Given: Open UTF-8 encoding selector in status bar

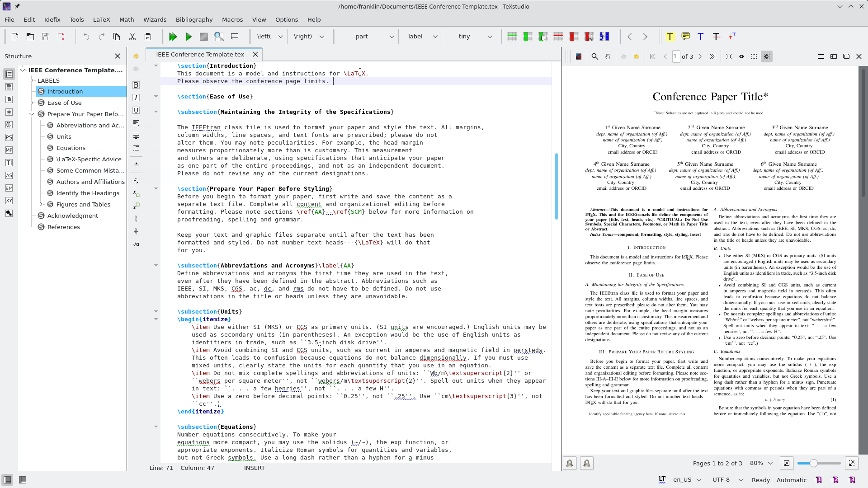Looking at the screenshot, I should (727, 480).
